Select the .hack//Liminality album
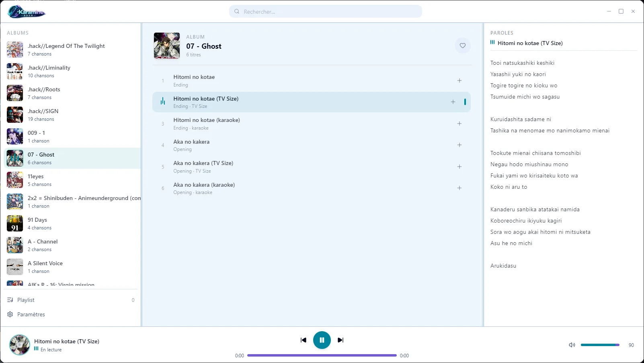 (72, 71)
